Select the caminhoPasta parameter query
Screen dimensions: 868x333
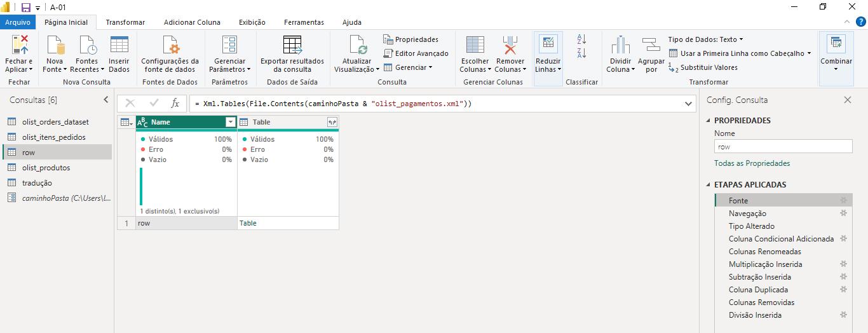[x=58, y=198]
